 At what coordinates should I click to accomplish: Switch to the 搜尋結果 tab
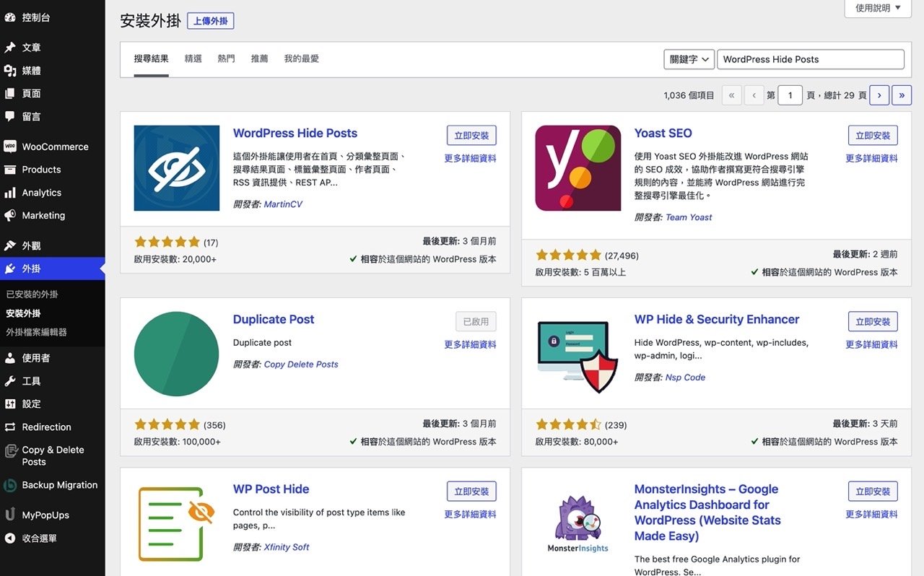(152, 59)
